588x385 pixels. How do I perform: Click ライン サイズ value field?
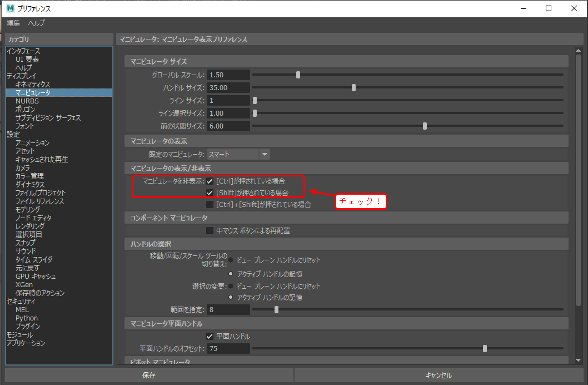[x=228, y=101]
